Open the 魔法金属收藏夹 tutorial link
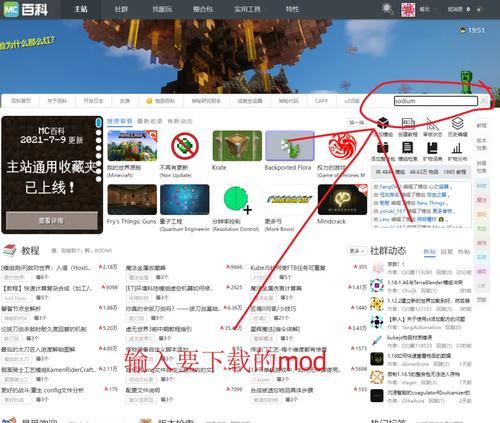This screenshot has width=500, height=423. [x=146, y=268]
